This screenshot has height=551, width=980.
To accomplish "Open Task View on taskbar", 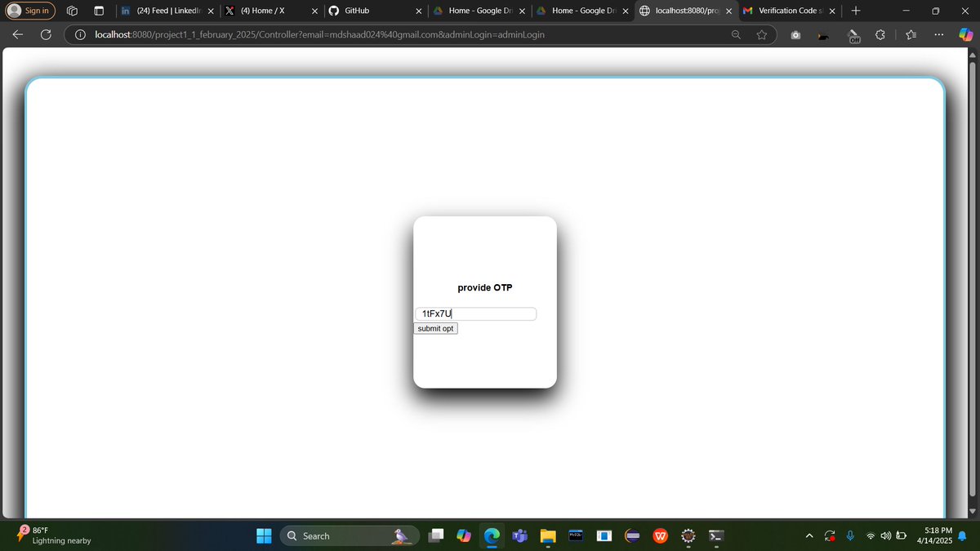I will (x=438, y=535).
